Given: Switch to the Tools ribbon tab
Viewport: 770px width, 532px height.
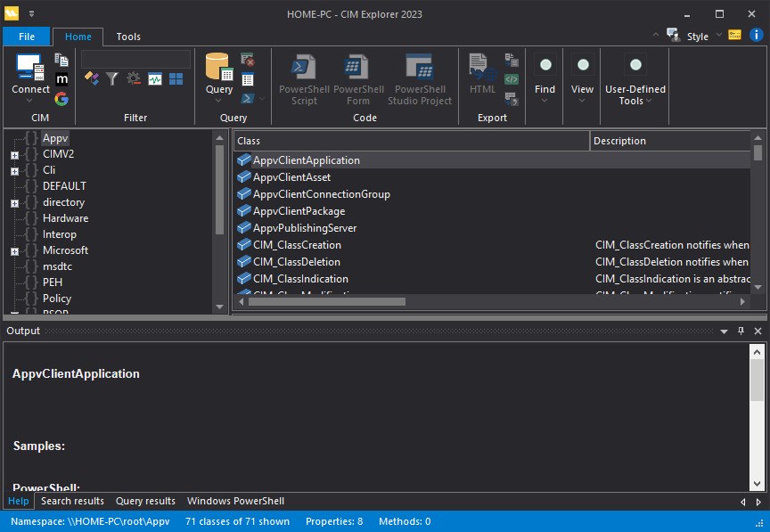Looking at the screenshot, I should coord(127,37).
